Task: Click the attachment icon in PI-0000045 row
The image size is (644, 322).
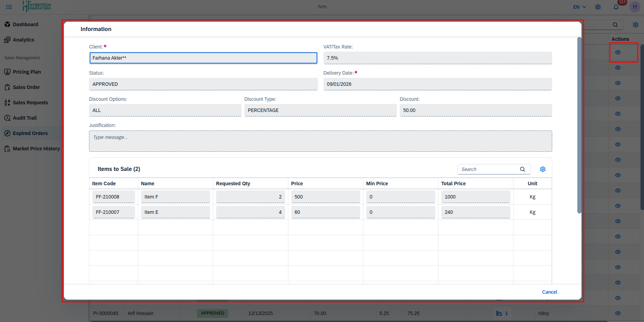Action: [499, 313]
